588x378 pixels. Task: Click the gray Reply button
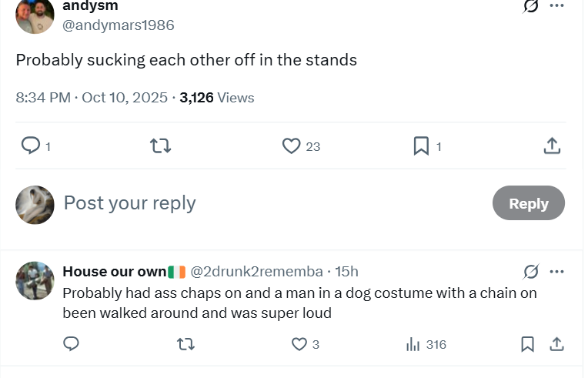(528, 203)
